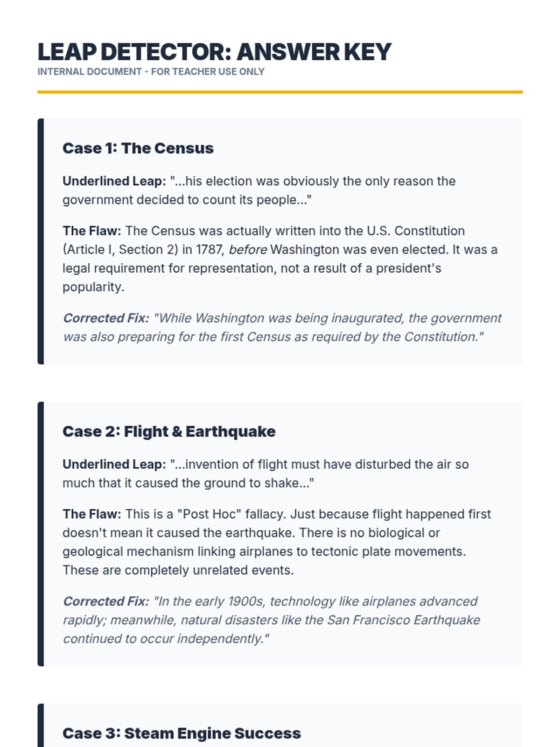Click the dark left border of Case 2 card
This screenshot has width=560, height=747.
(x=41, y=534)
